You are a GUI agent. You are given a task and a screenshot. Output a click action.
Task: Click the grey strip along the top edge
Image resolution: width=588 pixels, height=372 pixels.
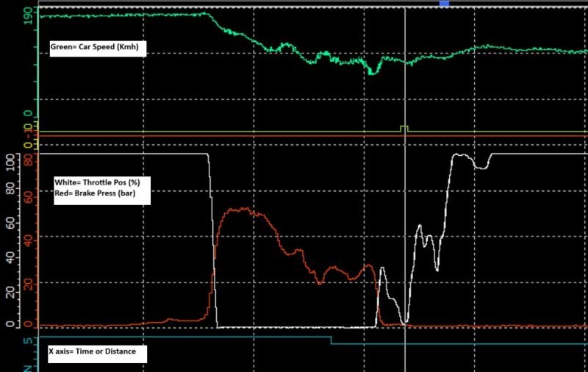pos(220,4)
